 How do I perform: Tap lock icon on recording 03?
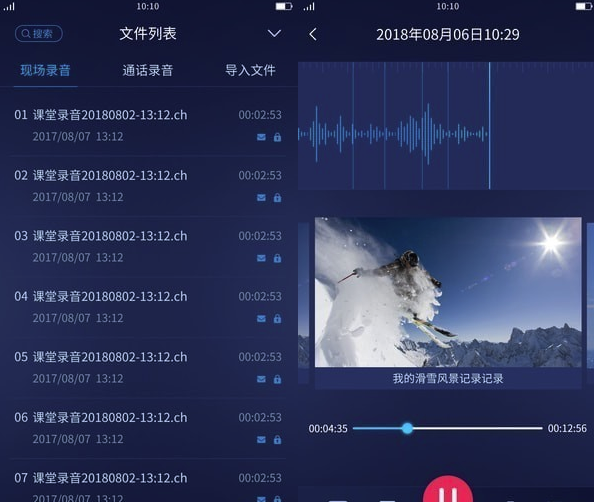tap(277, 258)
